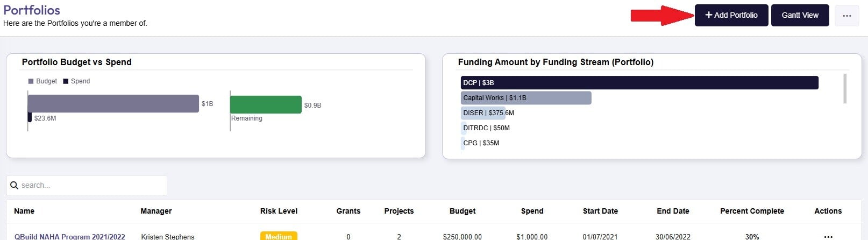
Task: Click the DCP $3B funding bar
Action: 639,82
